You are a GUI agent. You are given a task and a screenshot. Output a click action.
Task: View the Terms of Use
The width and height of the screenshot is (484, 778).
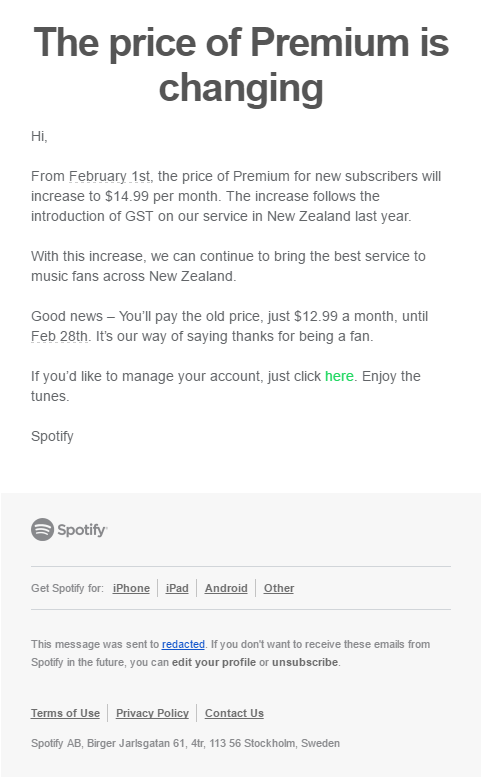point(65,713)
